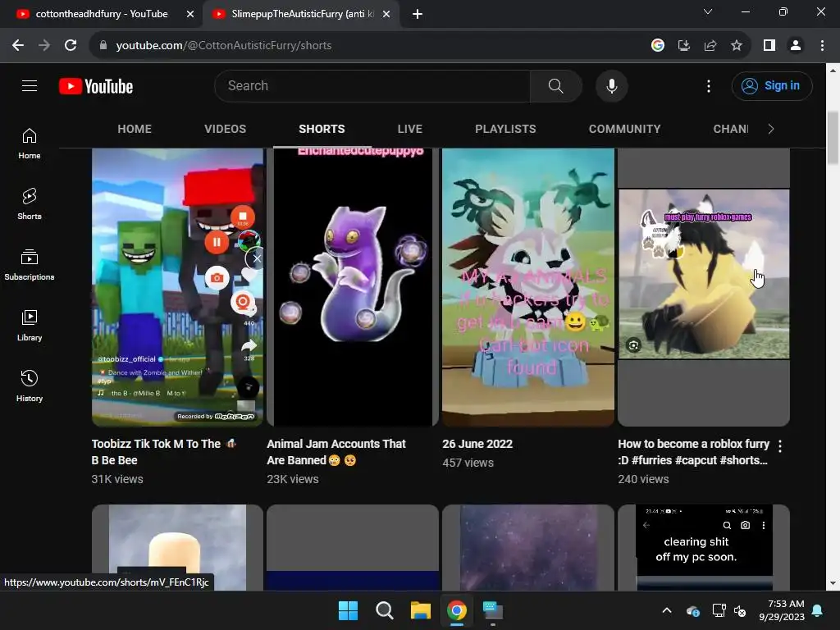The height and width of the screenshot is (630, 840).
Task: Start voice search with microphone icon
Action: [611, 85]
